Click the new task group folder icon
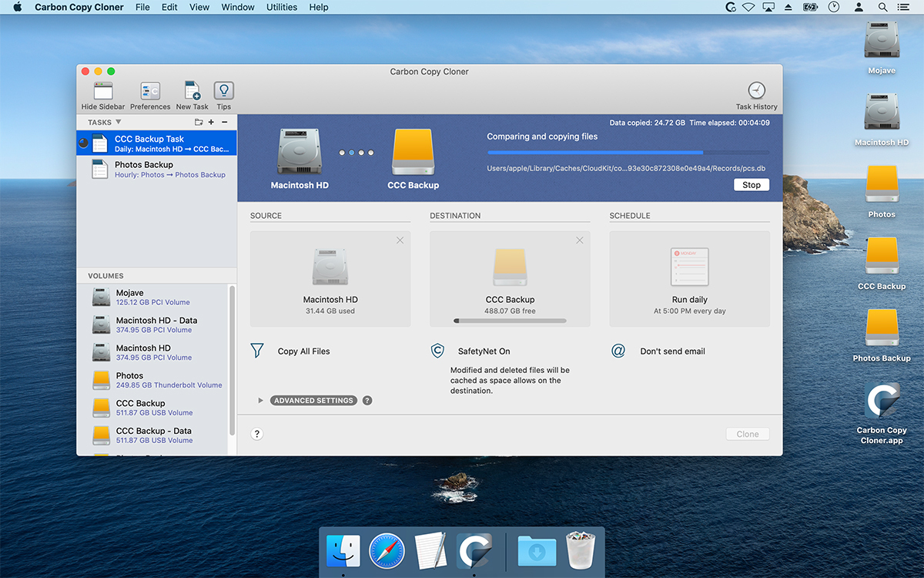The height and width of the screenshot is (578, 924). coord(199,123)
